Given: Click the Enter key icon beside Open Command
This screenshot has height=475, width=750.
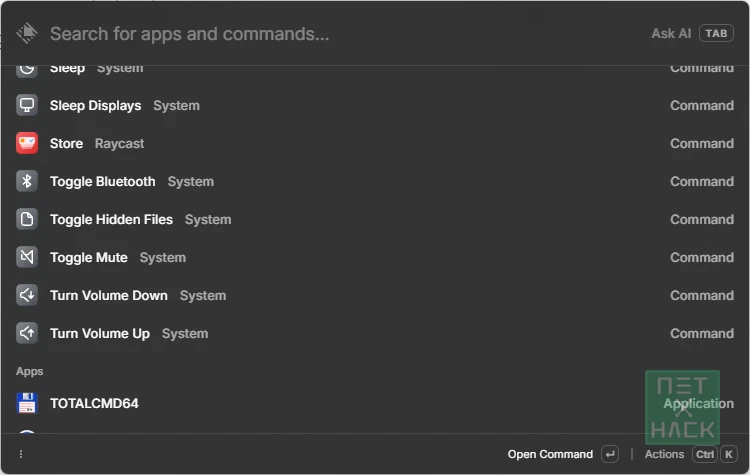Looking at the screenshot, I should pos(610,454).
